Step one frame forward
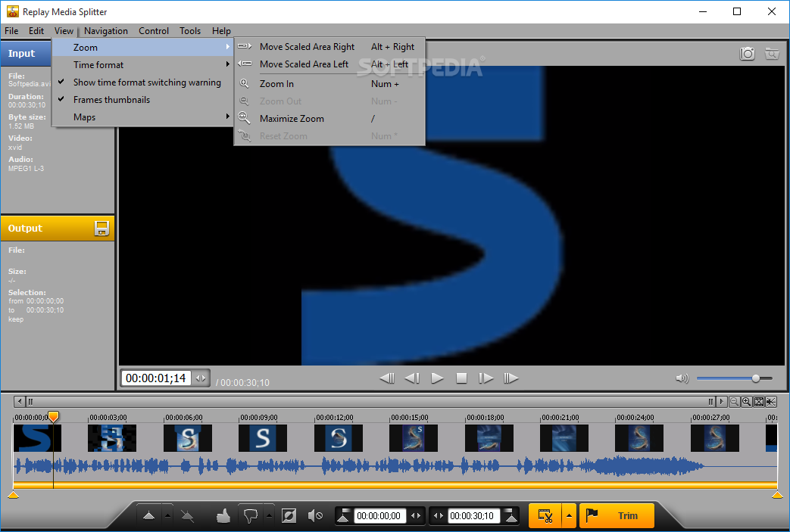The image size is (790, 532). 486,378
